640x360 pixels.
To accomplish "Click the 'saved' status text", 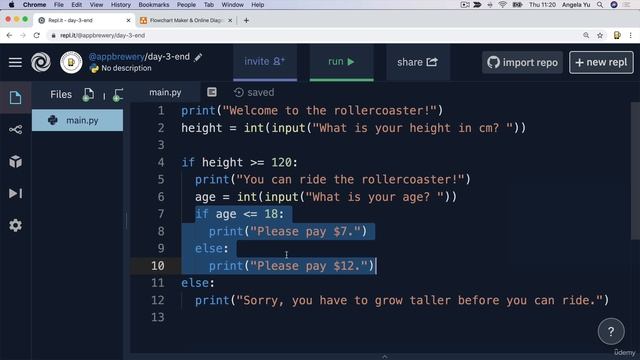I will point(260,93).
